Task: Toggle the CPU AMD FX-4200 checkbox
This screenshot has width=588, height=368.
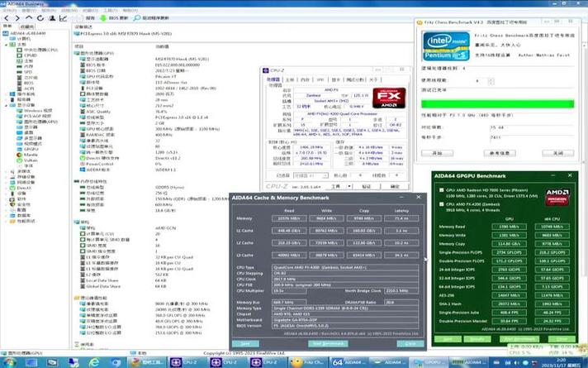Action: pos(441,204)
